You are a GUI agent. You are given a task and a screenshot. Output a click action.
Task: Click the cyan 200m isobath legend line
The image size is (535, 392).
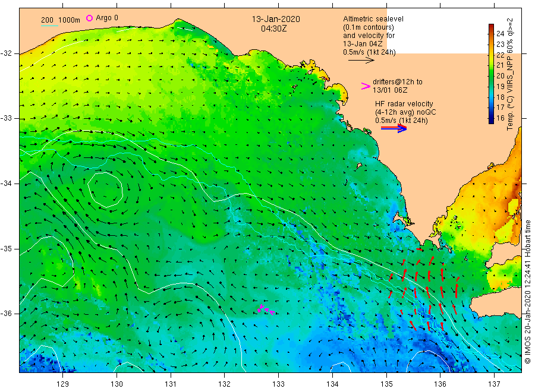(49, 26)
